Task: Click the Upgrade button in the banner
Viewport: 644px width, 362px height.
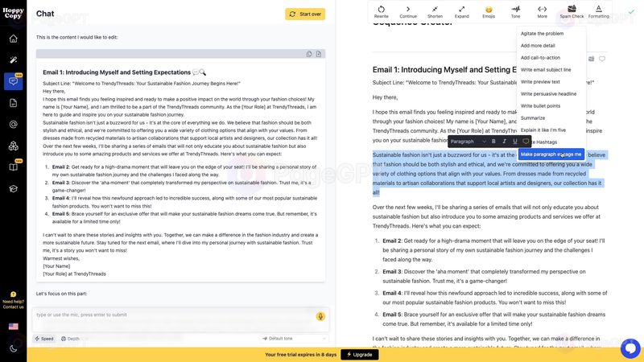Action: pos(359,355)
